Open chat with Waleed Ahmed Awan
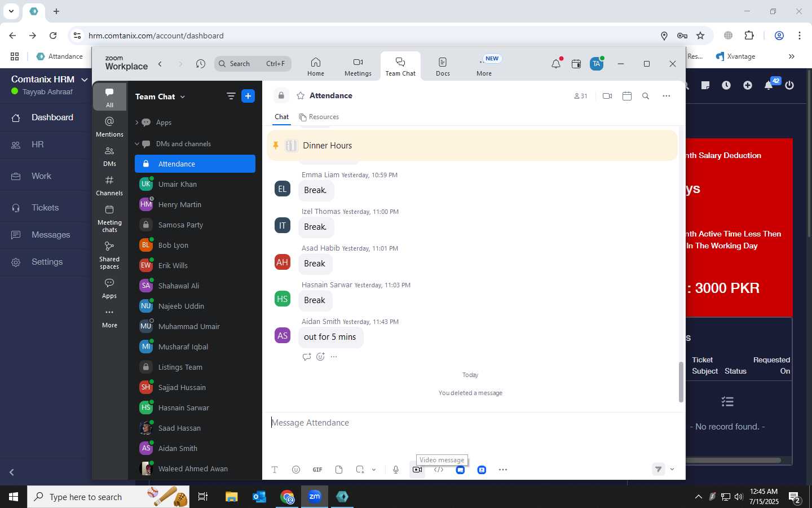 click(x=195, y=468)
